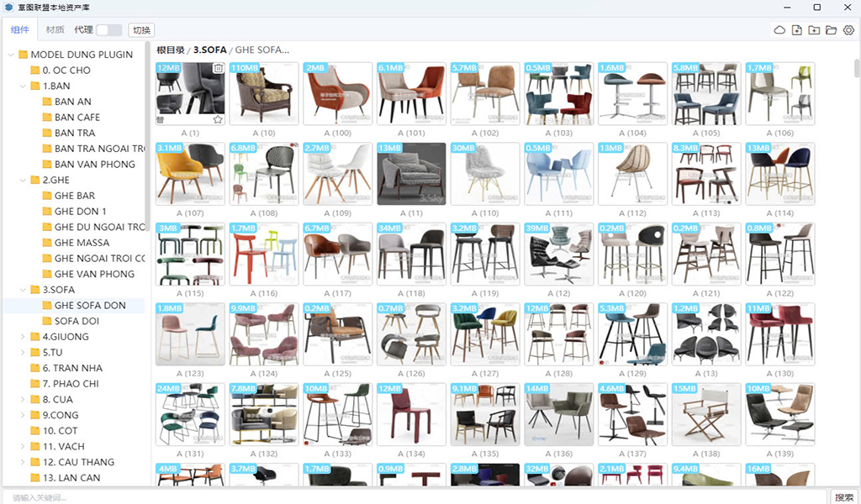Click the add new file icon

tap(796, 30)
